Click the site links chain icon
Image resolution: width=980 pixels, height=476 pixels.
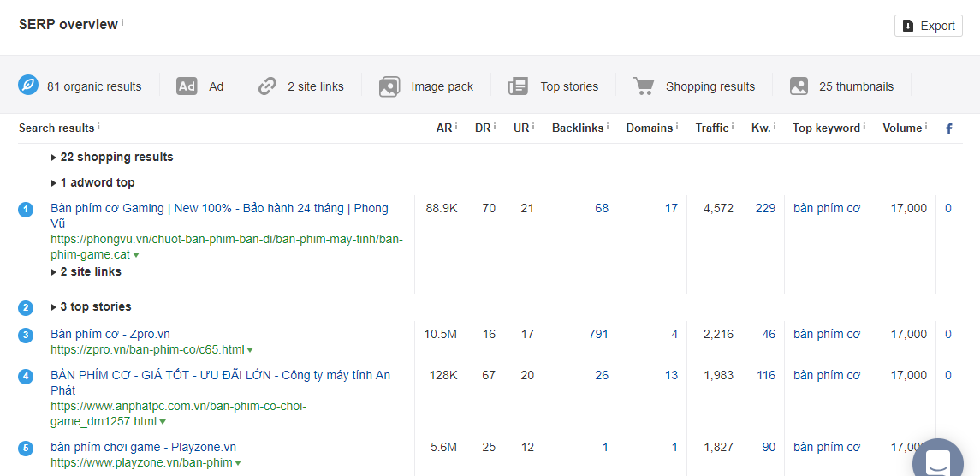point(268,86)
